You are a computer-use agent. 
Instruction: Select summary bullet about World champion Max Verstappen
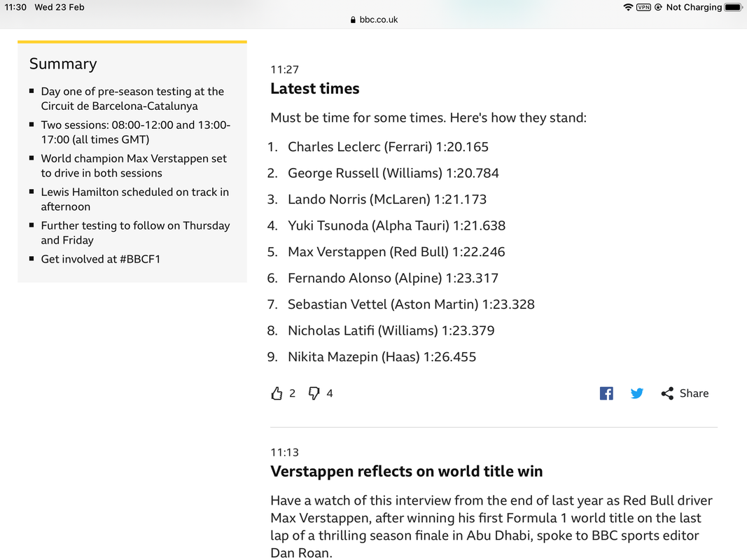click(x=134, y=166)
